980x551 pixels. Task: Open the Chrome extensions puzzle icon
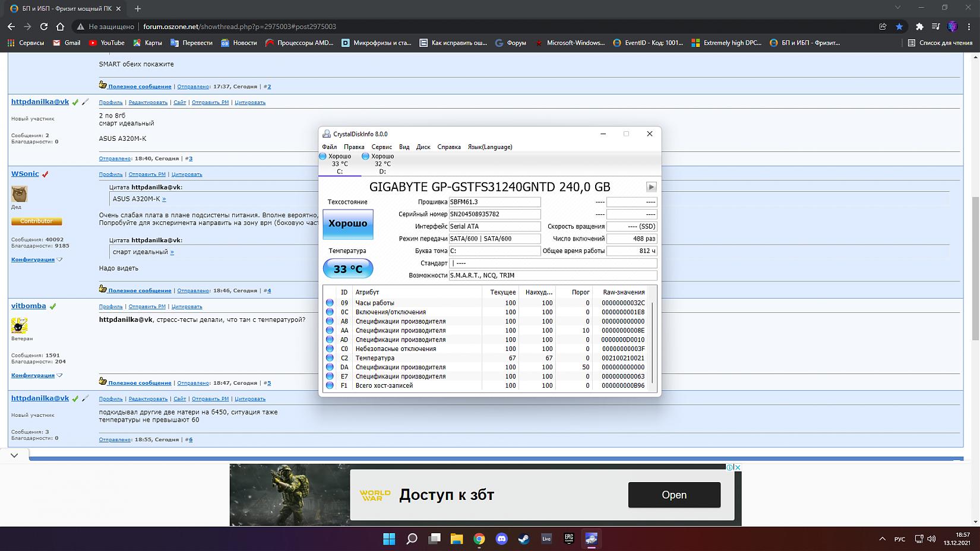click(x=919, y=26)
